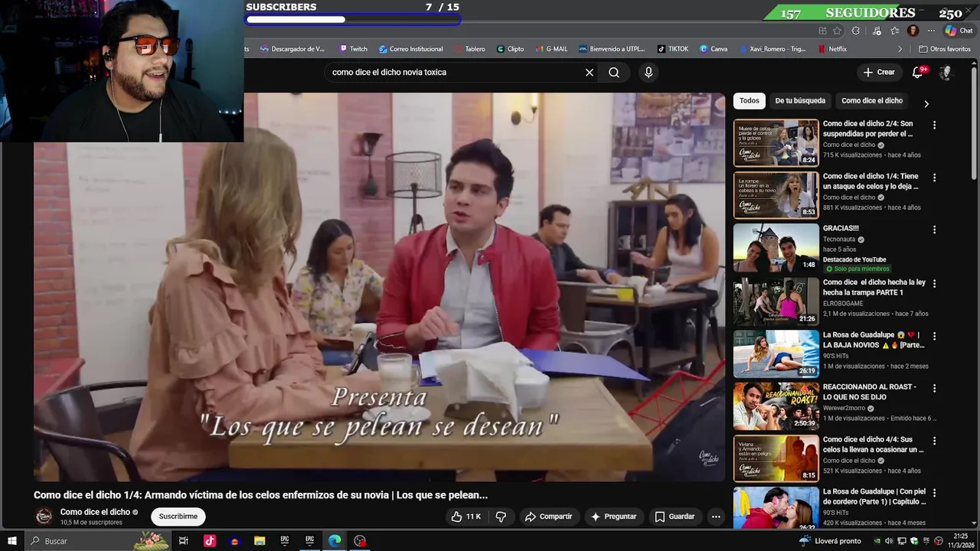Open browser profile avatar
The width and height of the screenshot is (980, 551).
tap(913, 31)
